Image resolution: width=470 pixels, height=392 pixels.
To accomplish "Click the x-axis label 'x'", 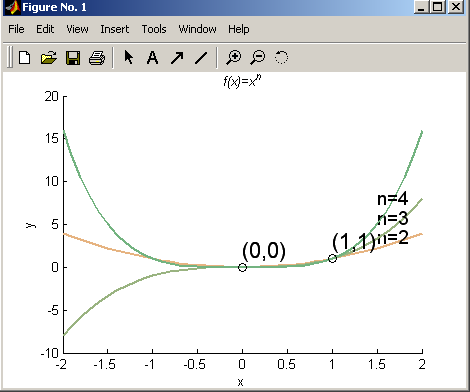I will (x=240, y=382).
